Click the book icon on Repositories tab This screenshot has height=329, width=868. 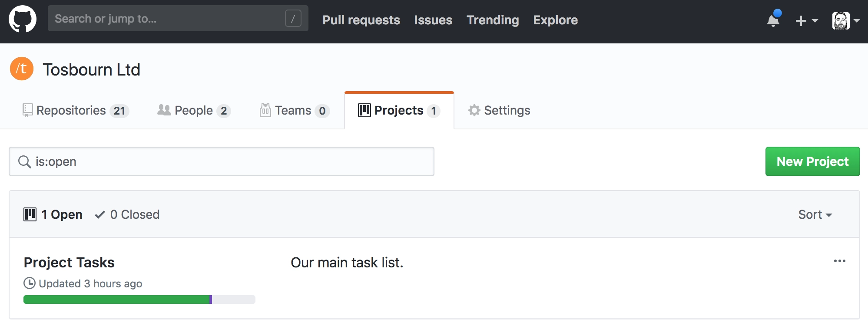(27, 110)
